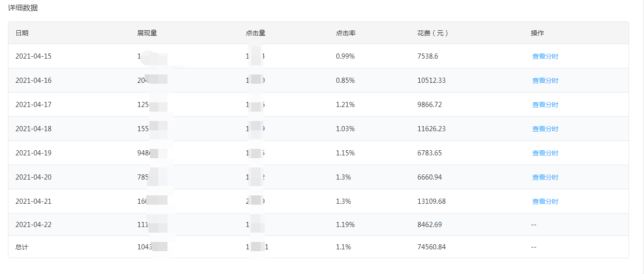Image resolution: width=644 pixels, height=274 pixels.
Task: Open hourly view link for 2021-04-20
Action: tap(545, 177)
